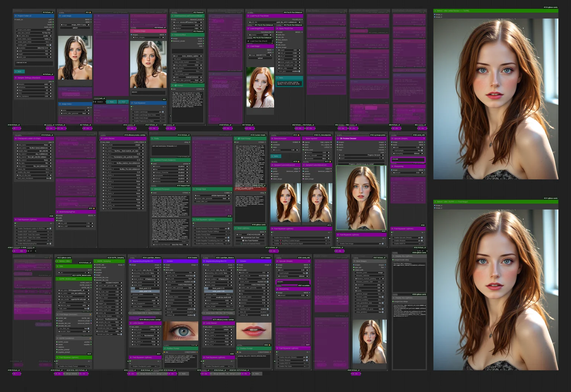This screenshot has height=392, width=571.
Task: Collapse the ModelSamplingFlux node via its title dot
Action: point(58,212)
